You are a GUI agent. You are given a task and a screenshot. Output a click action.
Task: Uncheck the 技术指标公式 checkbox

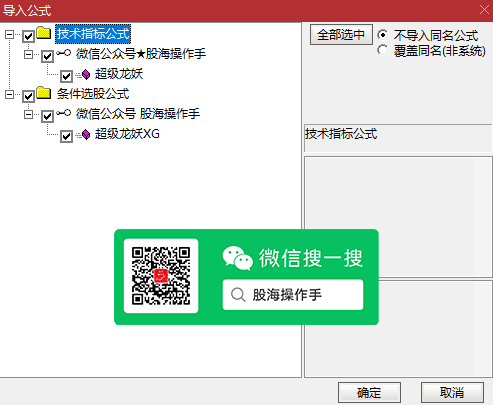(x=28, y=36)
